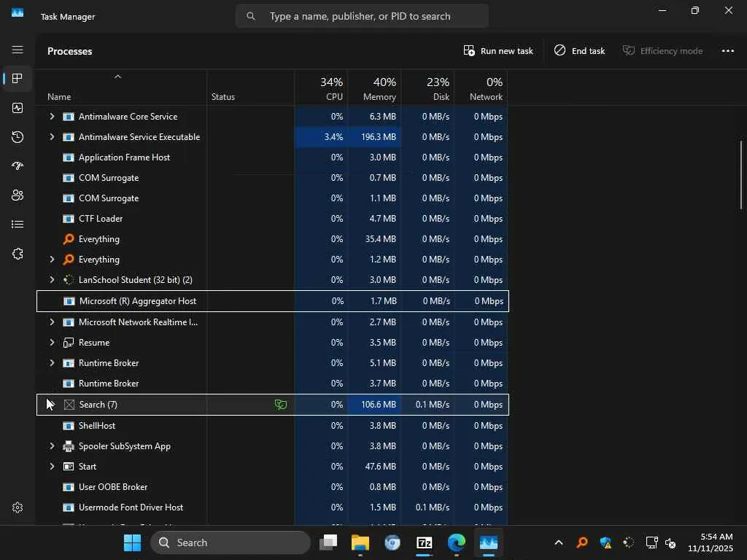
Task: Click Run new task button
Action: [498, 51]
